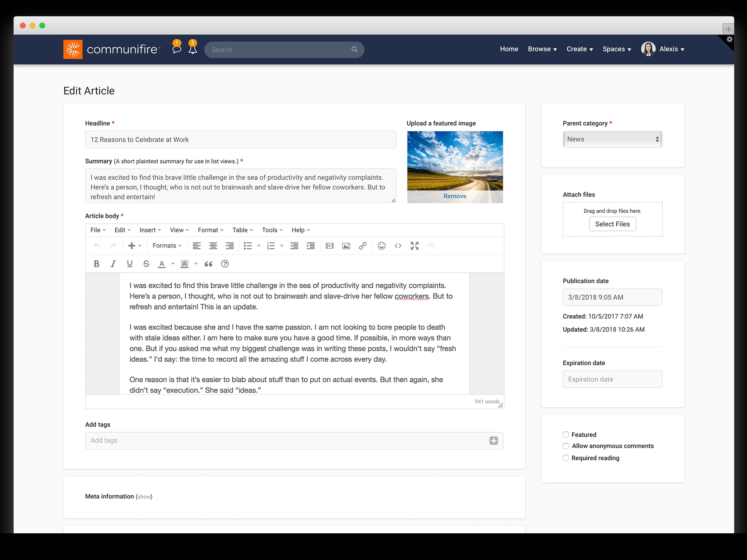Viewport: 747px width, 560px height.
Task: Open the Edit editor menu
Action: point(122,230)
